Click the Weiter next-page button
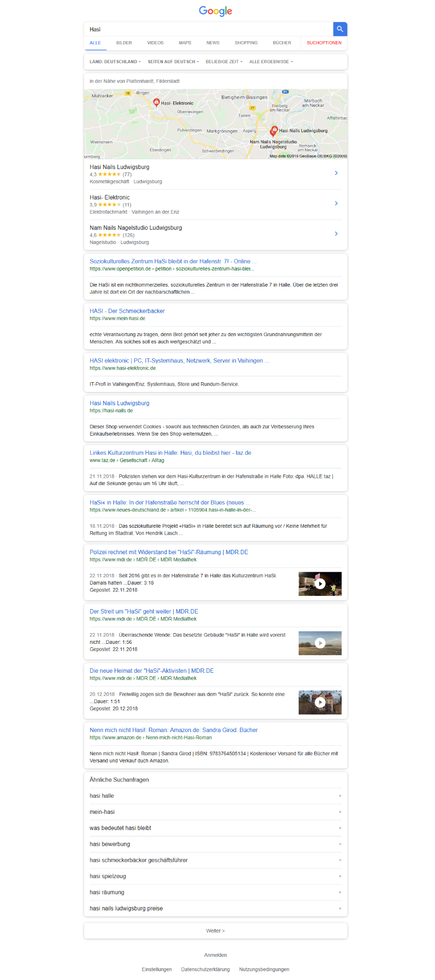Viewport: 435px width, 980px height. coord(215,931)
